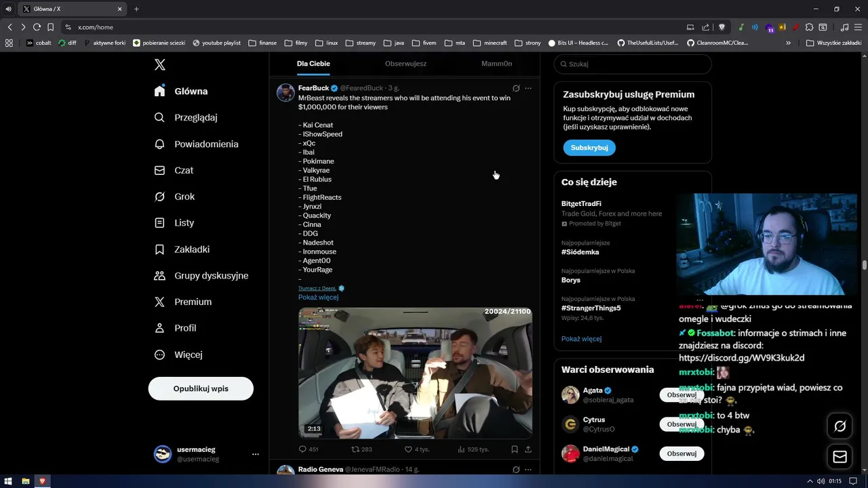The height and width of the screenshot is (488, 868).
Task: Click the browser Back arrow
Action: (x=9, y=27)
